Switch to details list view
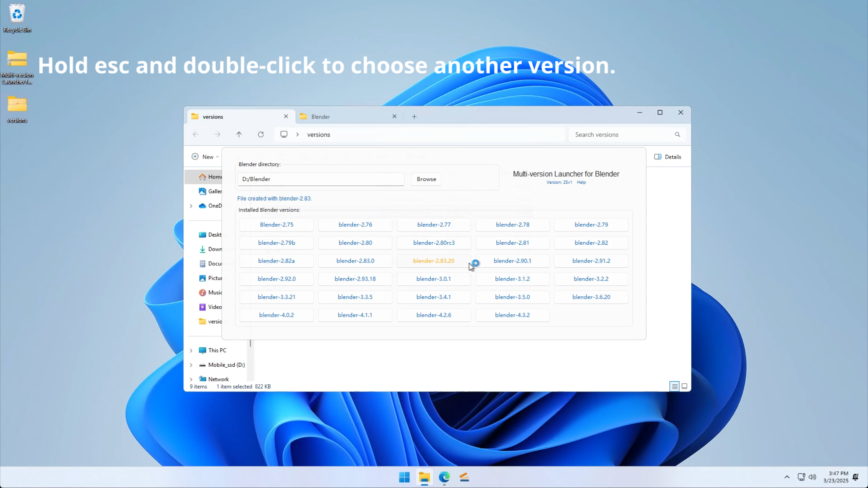Screen dimensions: 868x488 pos(674,386)
